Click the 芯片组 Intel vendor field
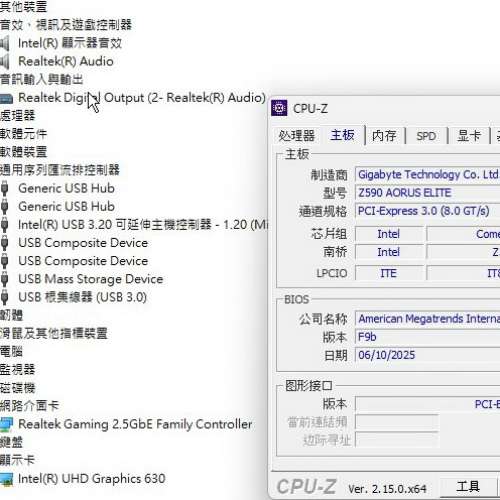The height and width of the screenshot is (500, 500). [389, 234]
